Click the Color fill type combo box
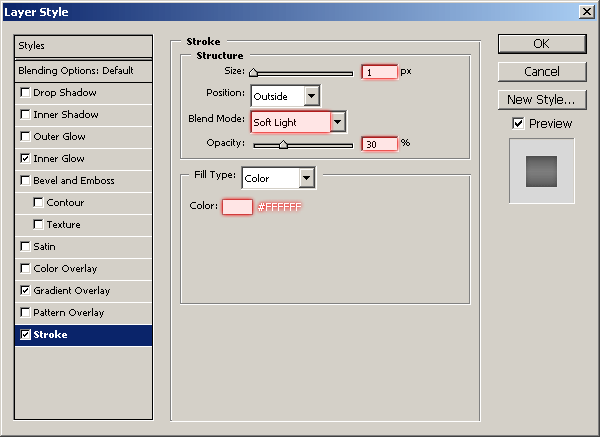Screen dimensions: 600x437 point(279,178)
